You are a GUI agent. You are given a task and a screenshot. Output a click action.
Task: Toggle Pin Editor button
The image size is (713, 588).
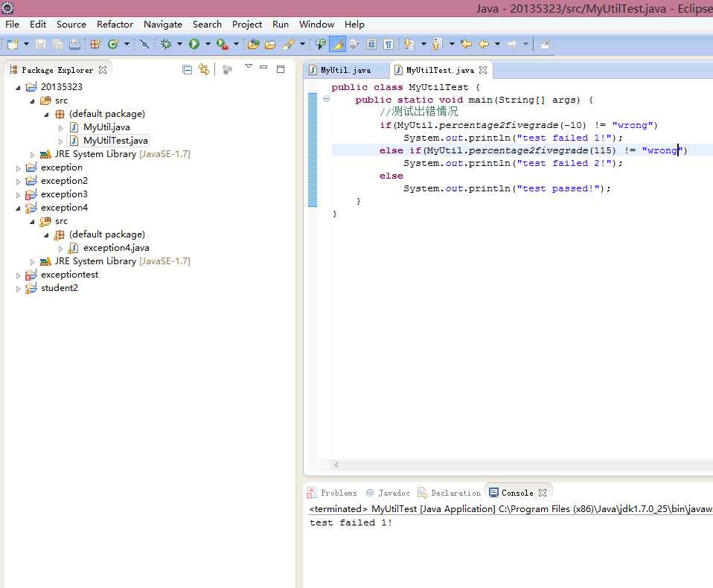click(546, 44)
